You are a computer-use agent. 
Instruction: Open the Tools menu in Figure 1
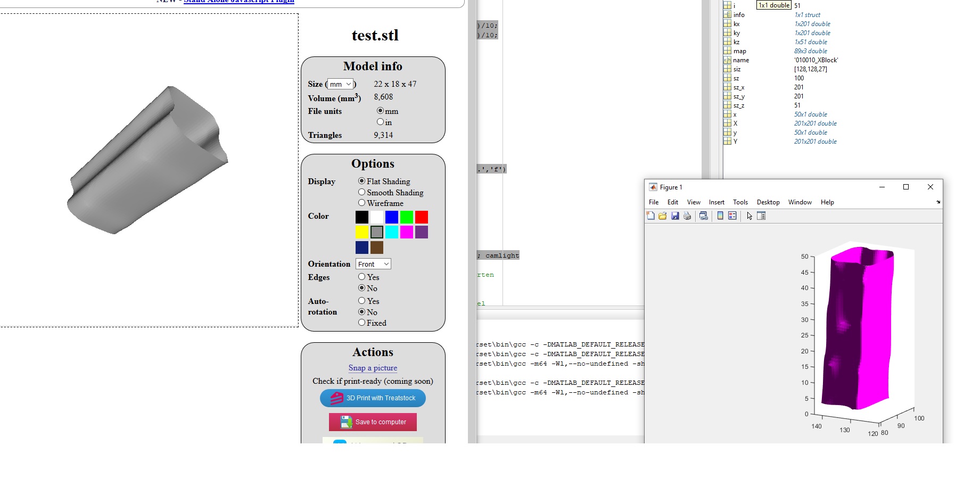(740, 202)
